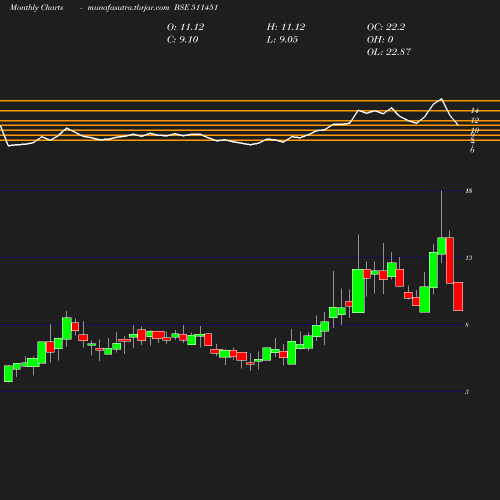Click the candle with wick reaching level 18

coord(442,246)
